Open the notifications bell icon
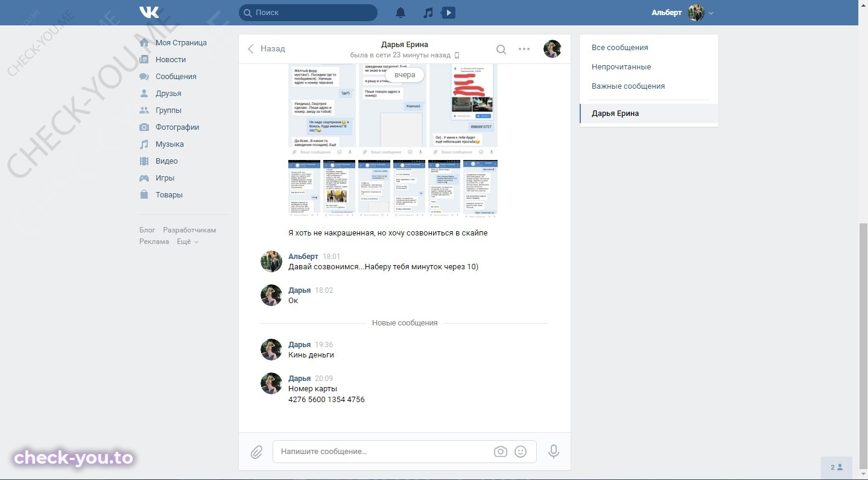The height and width of the screenshot is (480, 868). [401, 12]
